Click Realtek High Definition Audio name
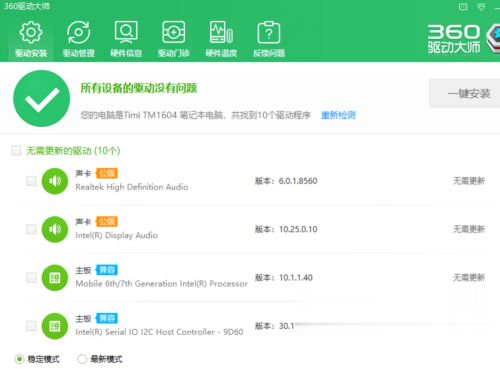500x369 pixels. point(132,187)
